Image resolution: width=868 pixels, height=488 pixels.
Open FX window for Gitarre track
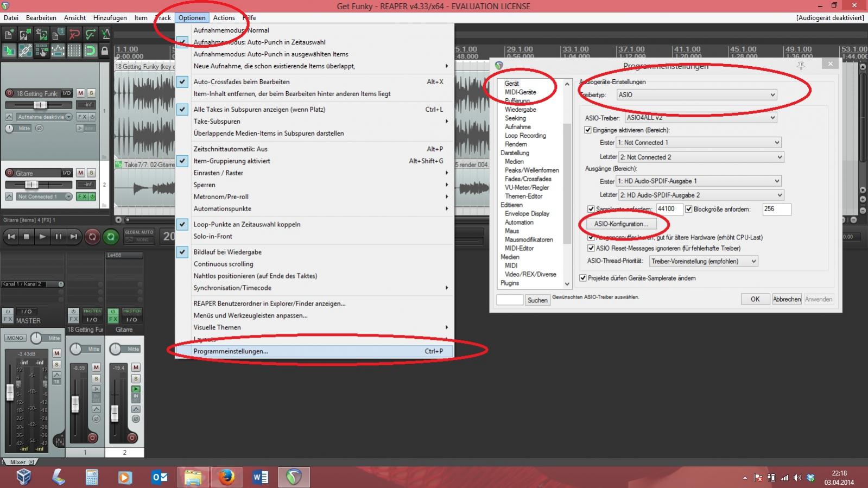pyautogui.click(x=82, y=197)
